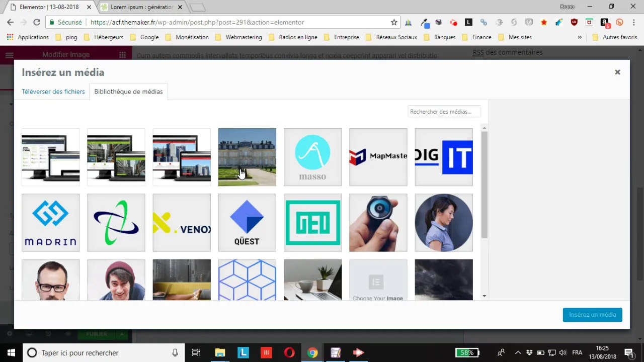Image resolution: width=644 pixels, height=362 pixels.
Task: Bookmark this page with the star icon
Action: point(394,22)
